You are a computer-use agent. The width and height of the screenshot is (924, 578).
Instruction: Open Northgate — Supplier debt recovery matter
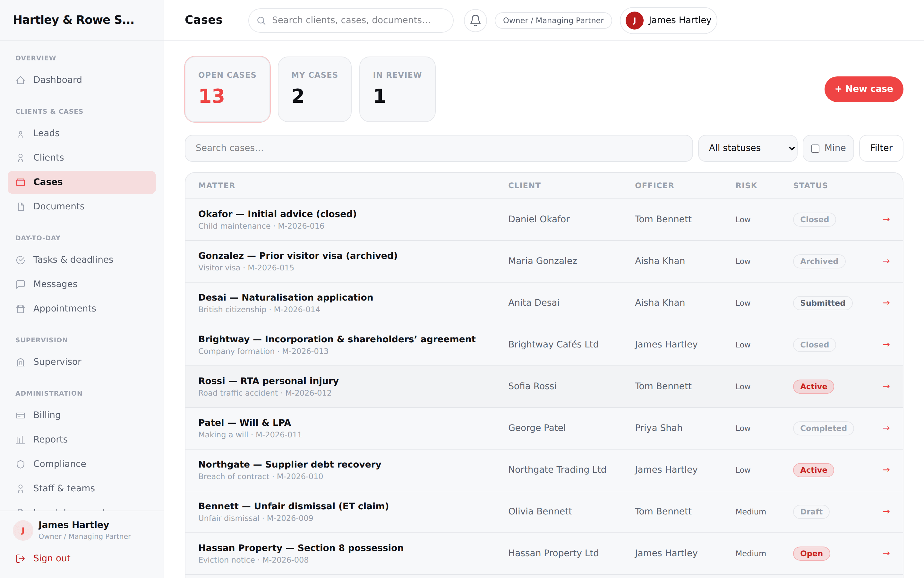[x=290, y=464]
